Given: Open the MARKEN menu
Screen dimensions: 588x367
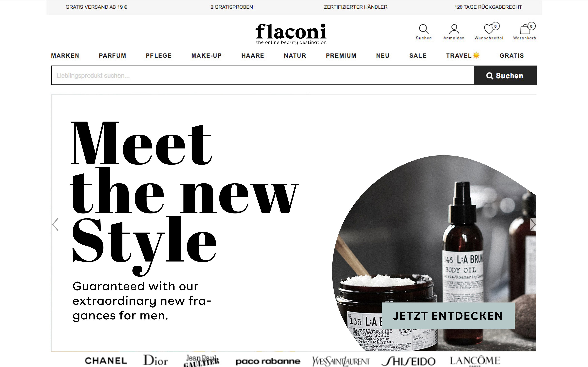Looking at the screenshot, I should coord(65,56).
